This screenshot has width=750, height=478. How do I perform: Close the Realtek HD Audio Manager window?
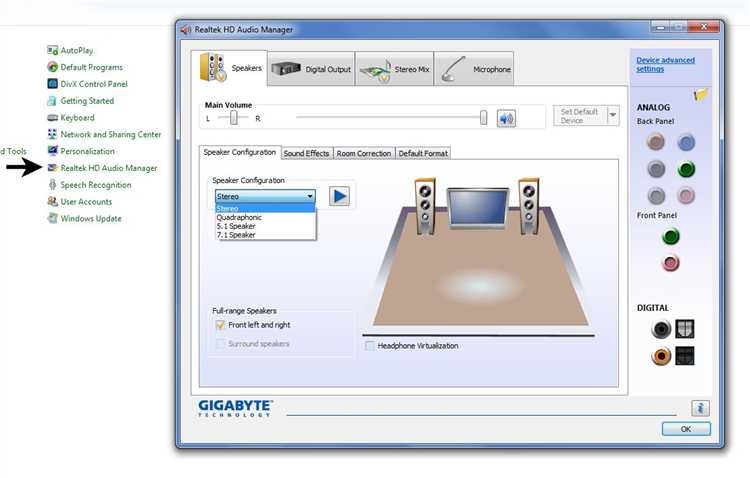pyautogui.click(x=703, y=27)
